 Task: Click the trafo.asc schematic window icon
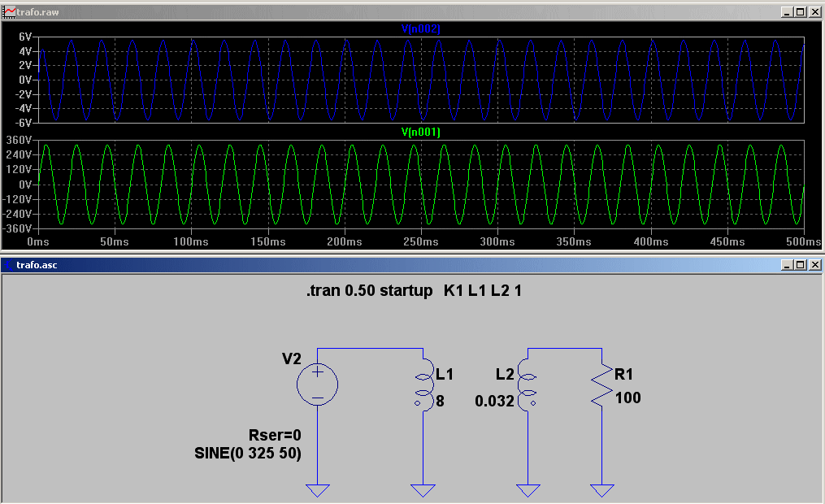coord(9,265)
